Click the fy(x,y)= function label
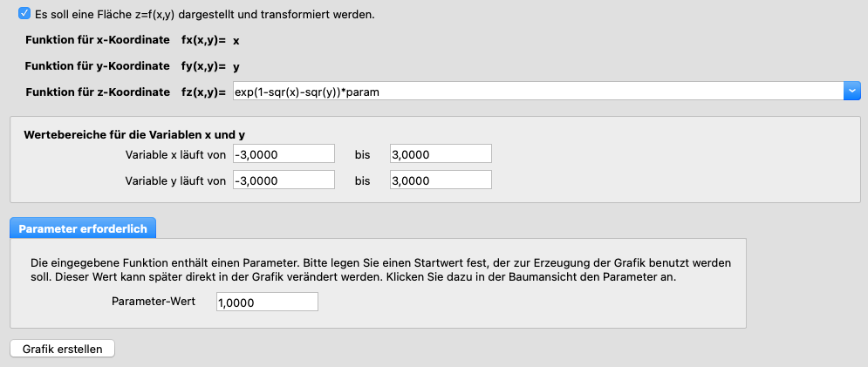This screenshot has height=367, width=868. (x=202, y=66)
